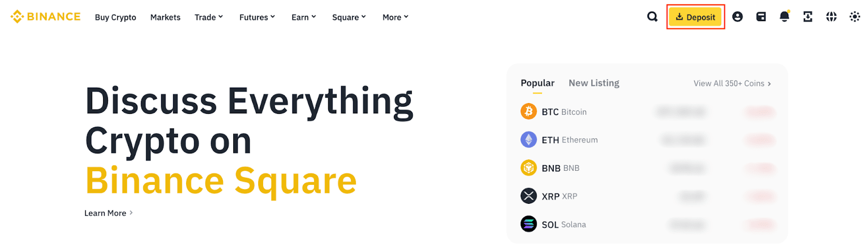
Task: Open the download app icon
Action: pos(808,17)
